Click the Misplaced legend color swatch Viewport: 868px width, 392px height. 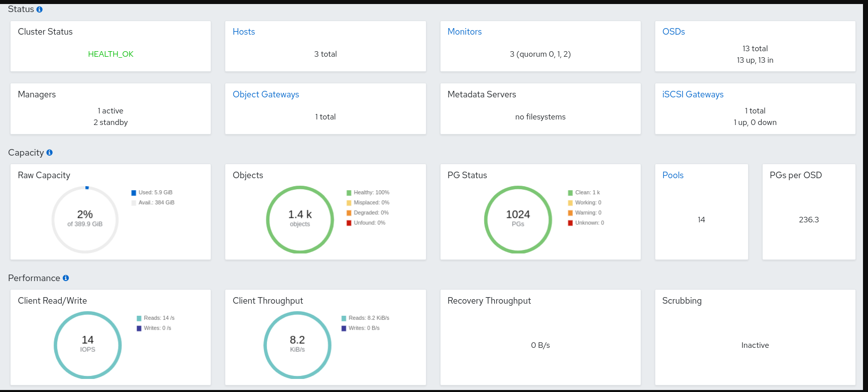click(349, 203)
